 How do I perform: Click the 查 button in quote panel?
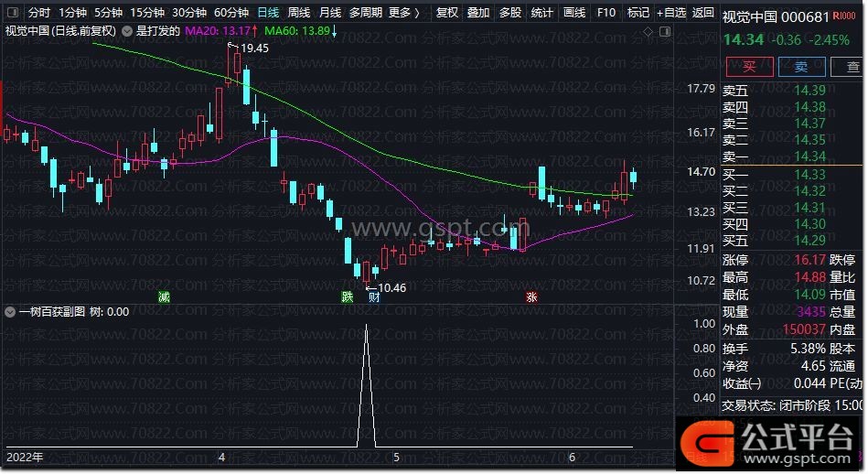tap(847, 67)
